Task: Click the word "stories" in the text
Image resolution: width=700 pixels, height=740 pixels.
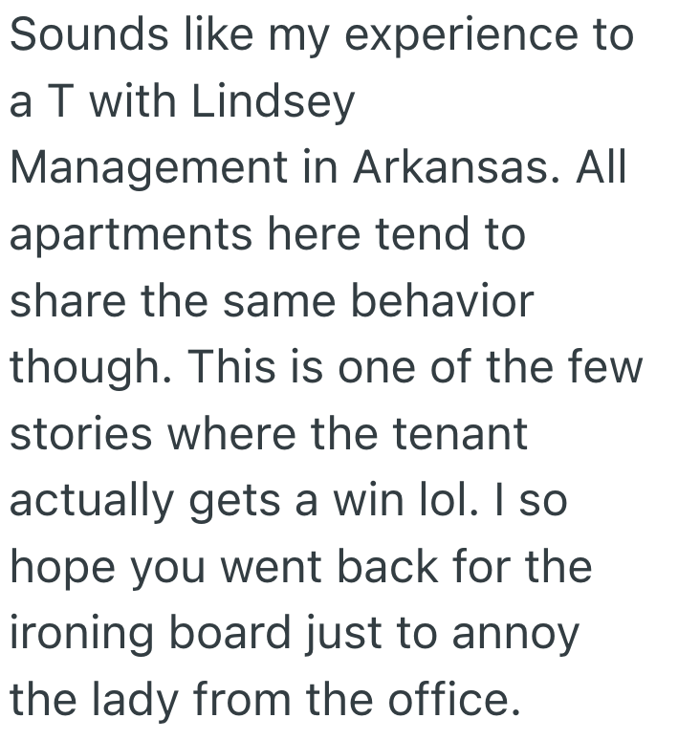Action: pos(81,434)
